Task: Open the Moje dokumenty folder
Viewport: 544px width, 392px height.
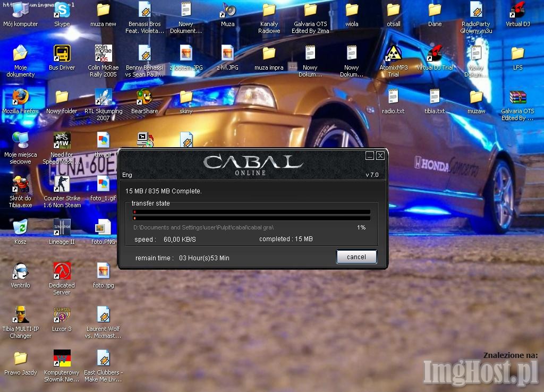Action: pos(21,54)
